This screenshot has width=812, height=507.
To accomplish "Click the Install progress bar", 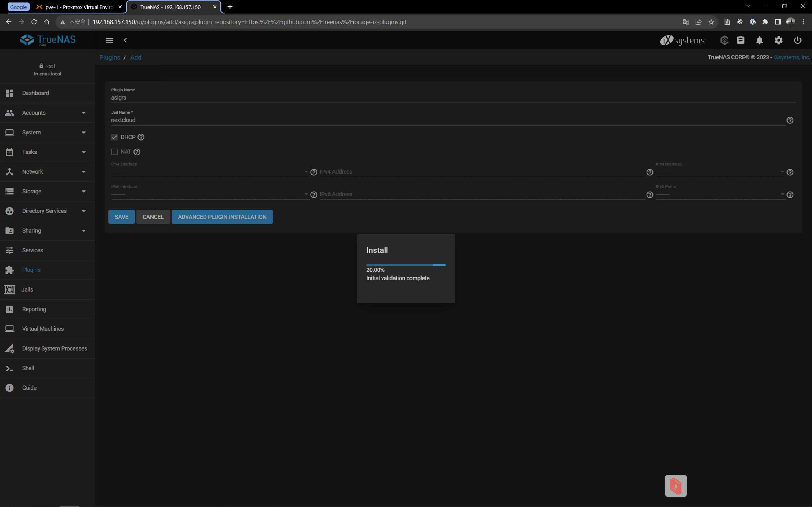I will (x=406, y=265).
